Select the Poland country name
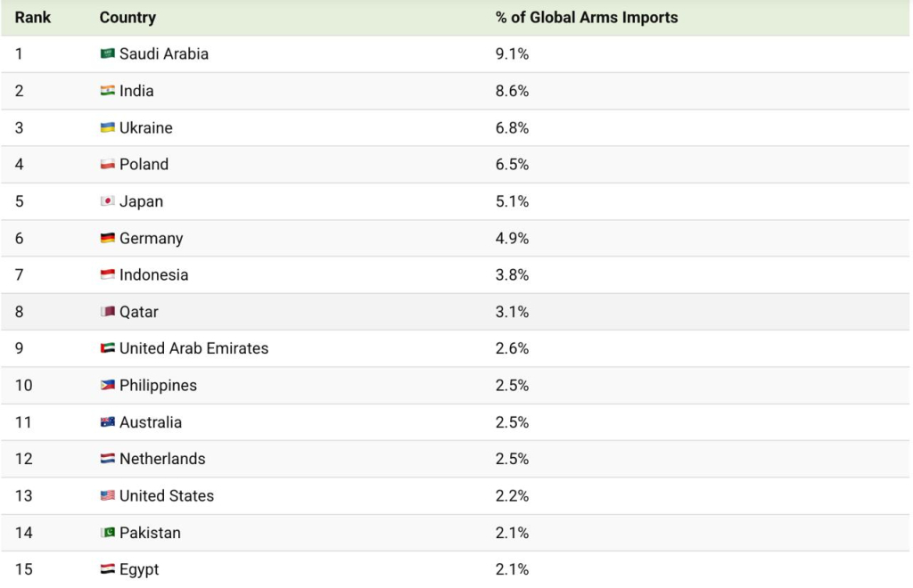The height and width of the screenshot is (588, 913). [x=144, y=165]
